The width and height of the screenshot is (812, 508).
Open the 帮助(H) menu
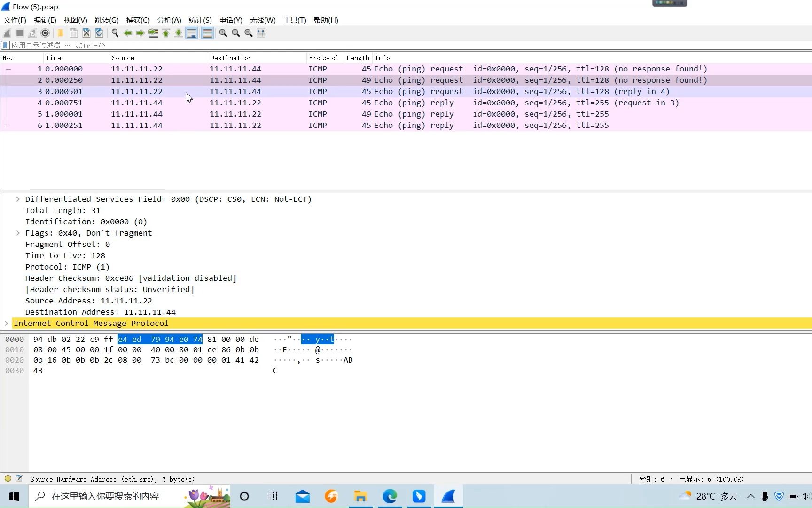pos(326,20)
